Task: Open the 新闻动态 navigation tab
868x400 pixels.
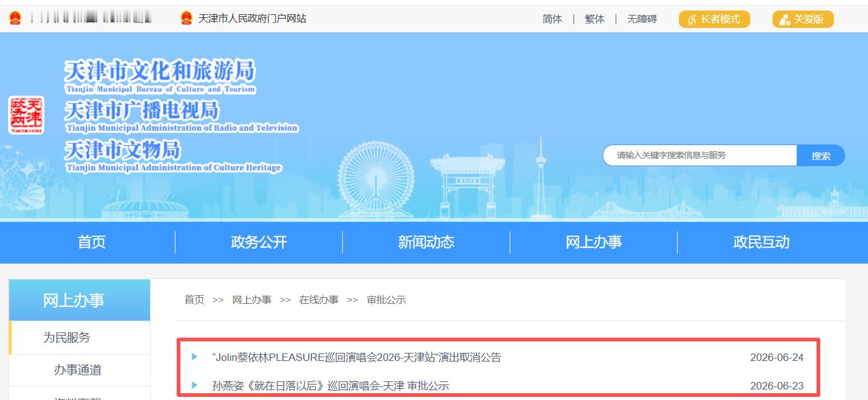Action: (x=427, y=242)
